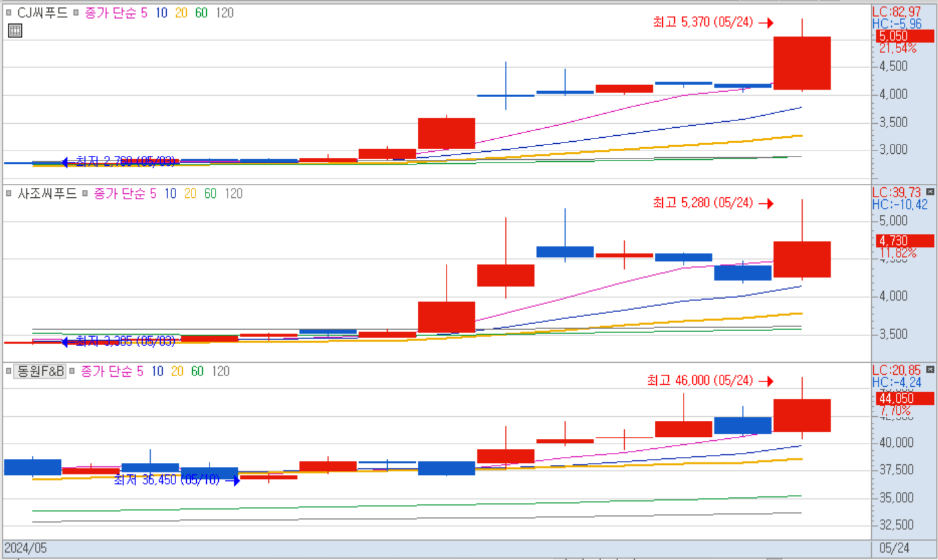Select the 10 moving average in 사조씨푸드 chart
938x560 pixels.
pos(170,194)
